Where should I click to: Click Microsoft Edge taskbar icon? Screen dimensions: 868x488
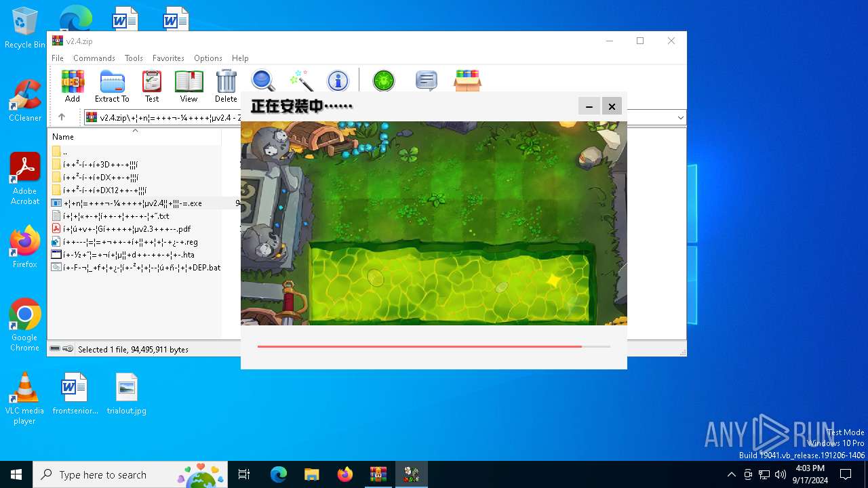[x=279, y=474]
